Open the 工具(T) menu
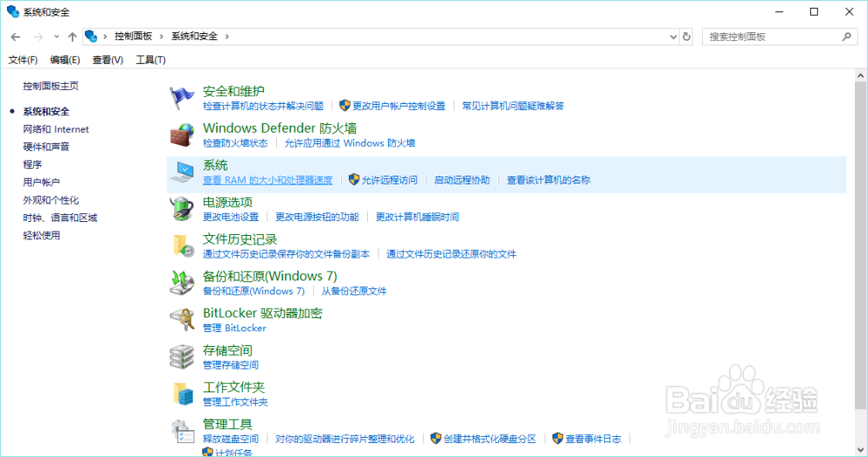The height and width of the screenshot is (457, 868). point(150,60)
